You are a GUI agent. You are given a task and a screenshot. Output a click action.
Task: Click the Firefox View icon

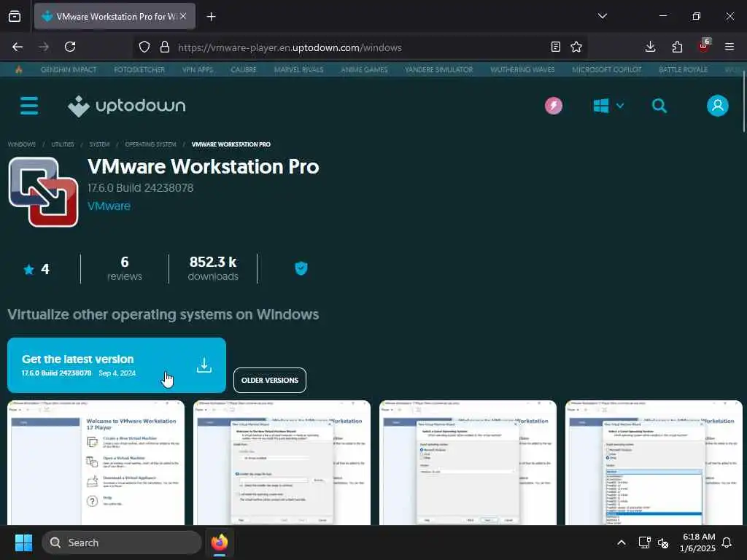(15, 16)
